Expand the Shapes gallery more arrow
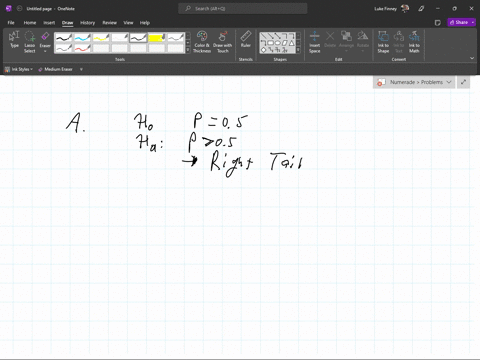This screenshot has width=480, height=360. pyautogui.click(x=298, y=50)
